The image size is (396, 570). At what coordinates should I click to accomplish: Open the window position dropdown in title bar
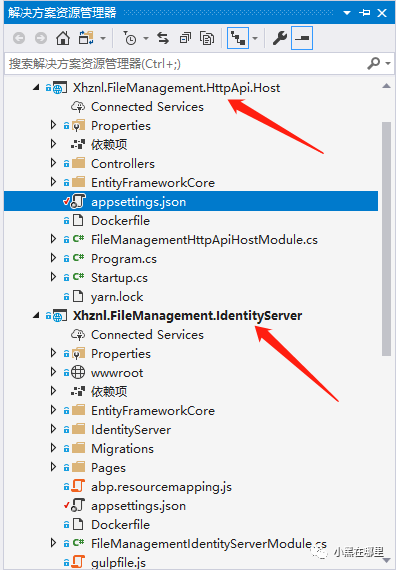(347, 13)
